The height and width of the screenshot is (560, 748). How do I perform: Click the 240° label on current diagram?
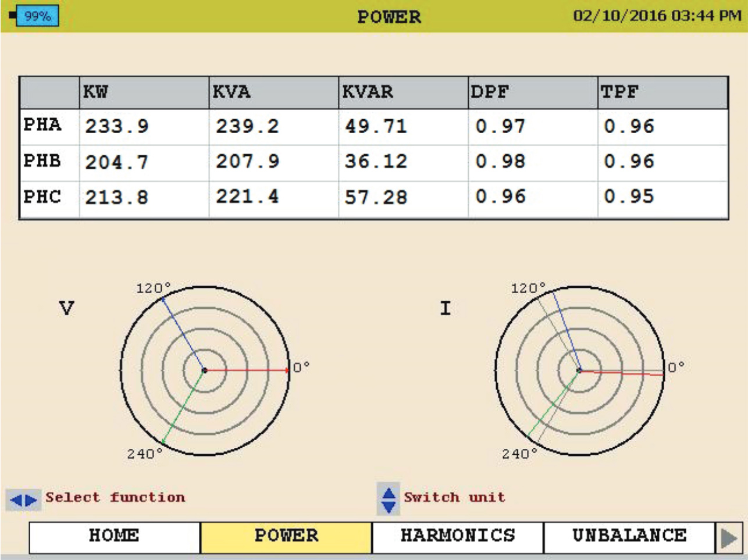(x=520, y=454)
